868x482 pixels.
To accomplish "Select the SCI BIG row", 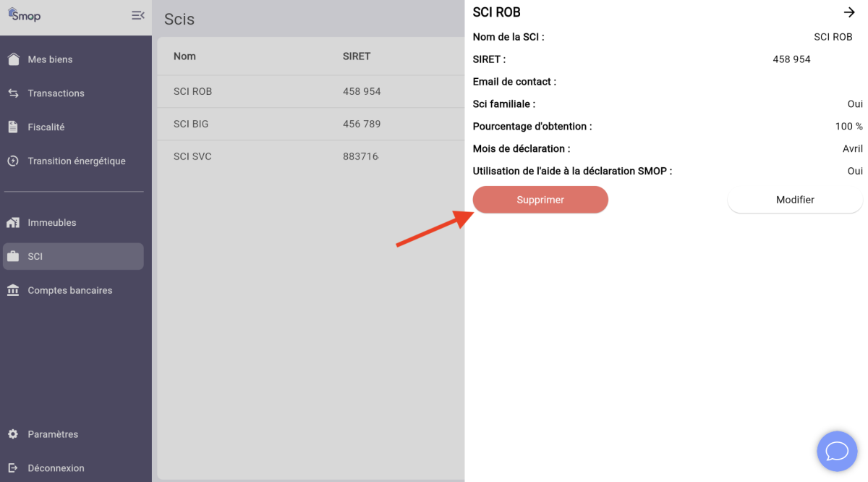I will click(311, 124).
